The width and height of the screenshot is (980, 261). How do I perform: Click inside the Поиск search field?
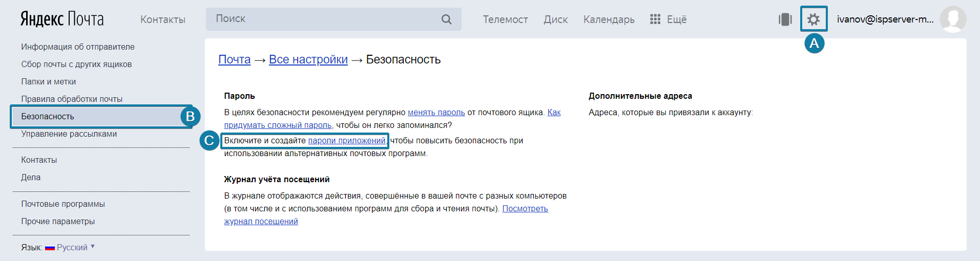[323, 19]
